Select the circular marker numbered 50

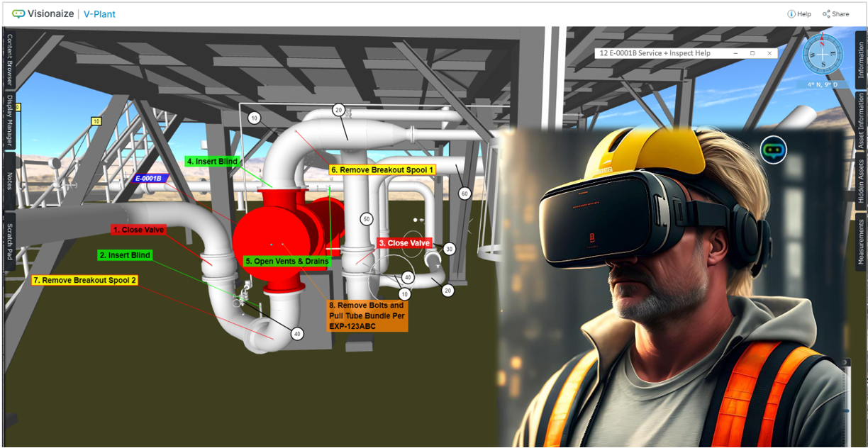[x=366, y=220]
